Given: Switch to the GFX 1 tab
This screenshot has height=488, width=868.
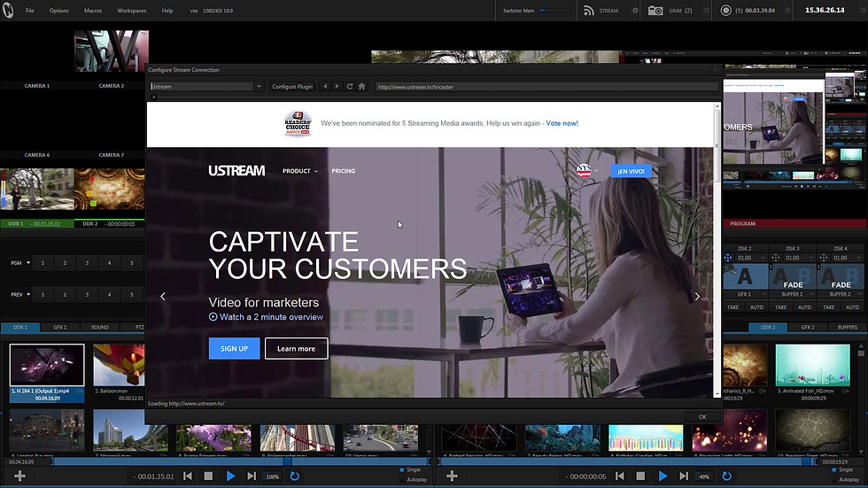Looking at the screenshot, I should pos(60,327).
